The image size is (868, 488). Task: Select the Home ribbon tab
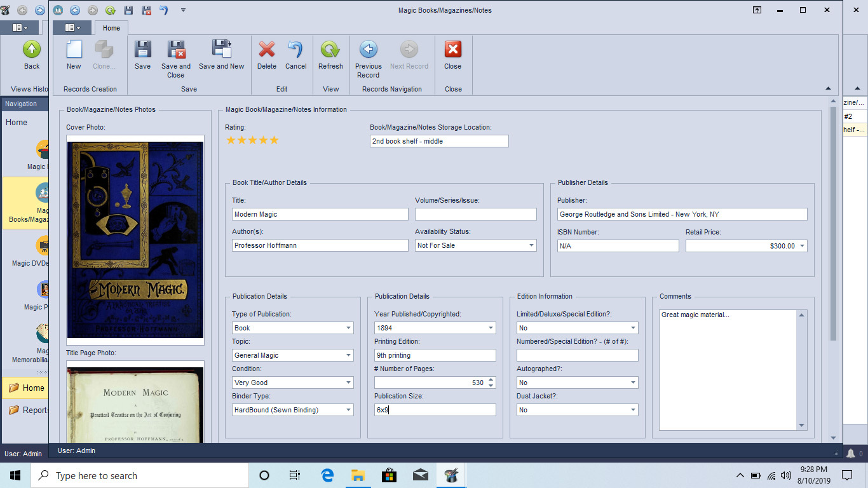tap(111, 28)
